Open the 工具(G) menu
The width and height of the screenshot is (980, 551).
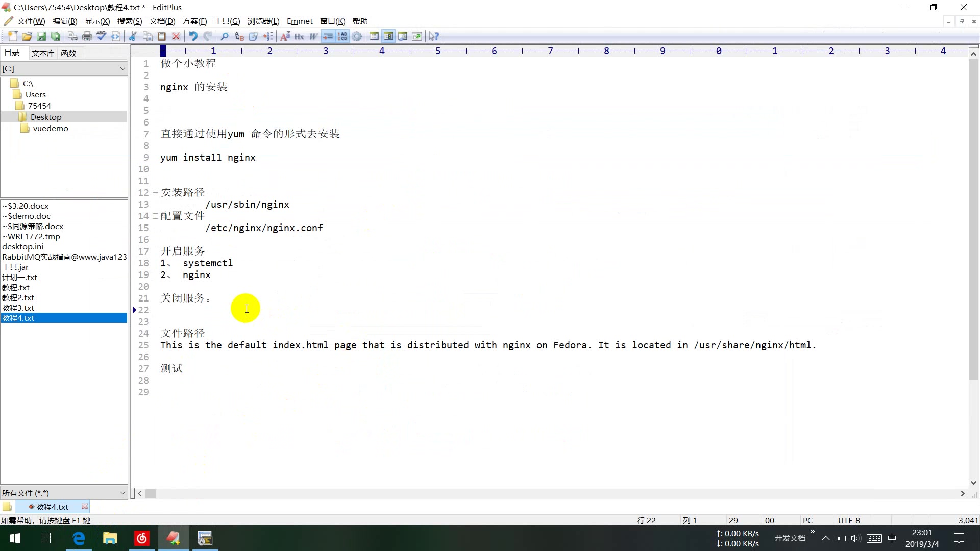tap(227, 21)
